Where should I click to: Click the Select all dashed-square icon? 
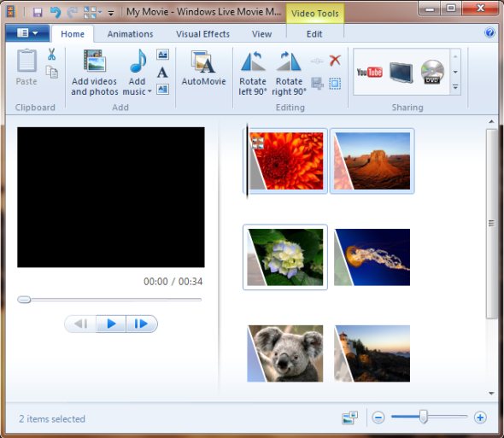[x=335, y=84]
